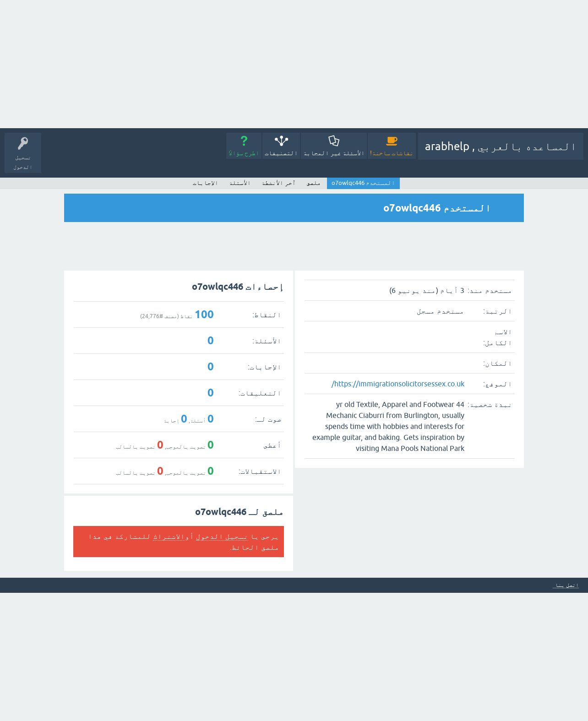The image size is (588, 721).
Task: Click the 44 yr old Textile biography text
Action: coord(388,426)
